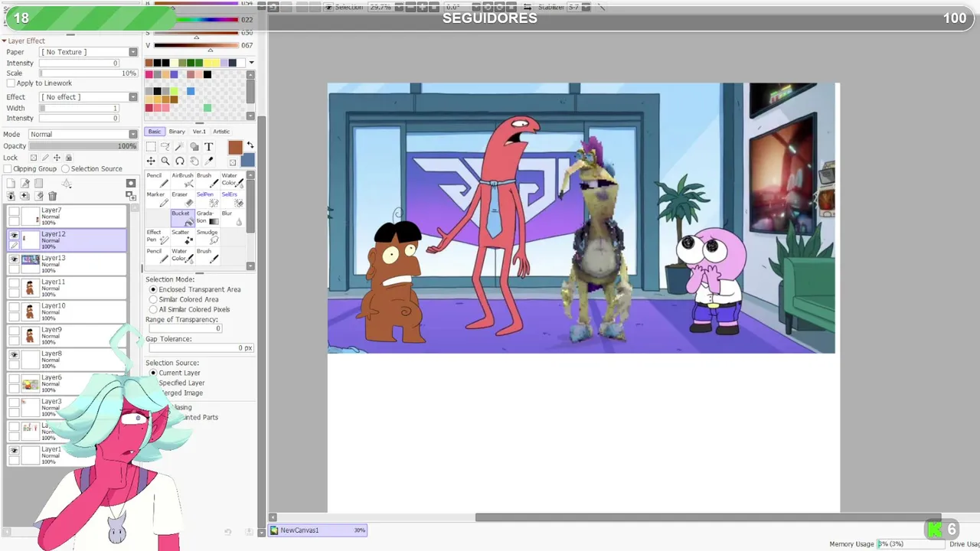980x551 pixels.
Task: Hide Layer13 with its eye icon
Action: point(14,259)
